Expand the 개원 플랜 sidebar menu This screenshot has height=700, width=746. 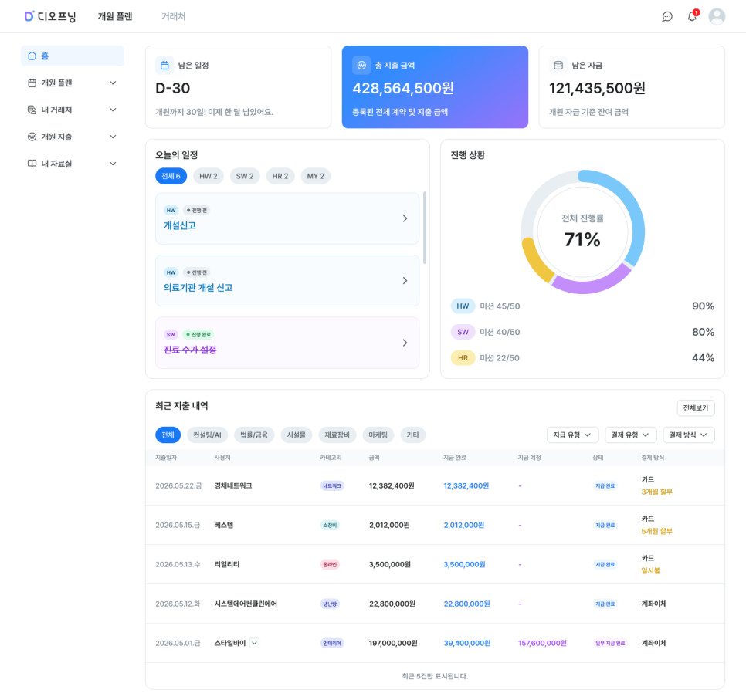click(x=113, y=83)
